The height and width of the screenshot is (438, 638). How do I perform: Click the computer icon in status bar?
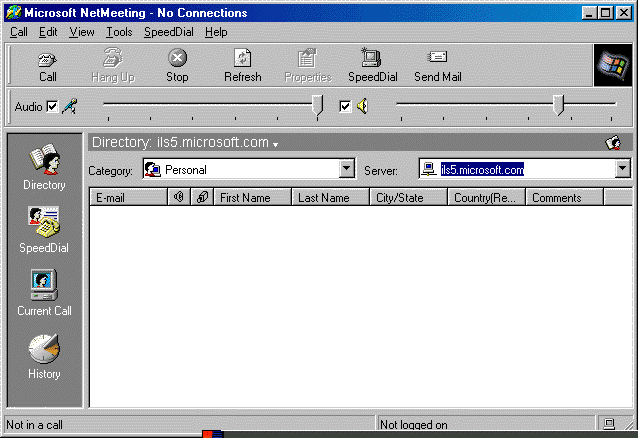[609, 424]
